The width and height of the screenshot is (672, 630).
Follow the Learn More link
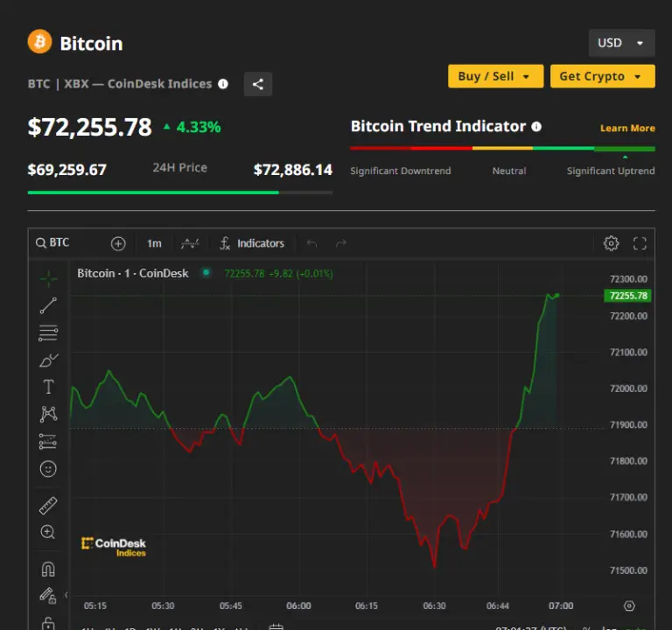click(x=626, y=128)
